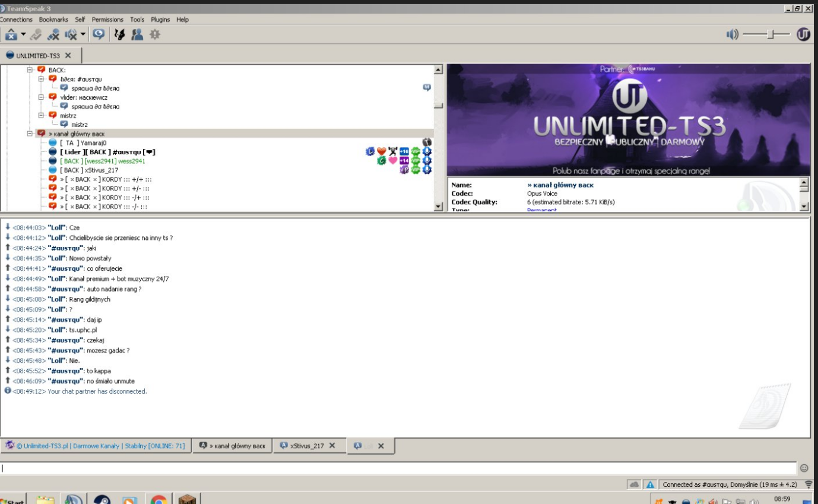Collapse the vlider: mackiewicz channel
818x504 pixels.
(x=42, y=97)
